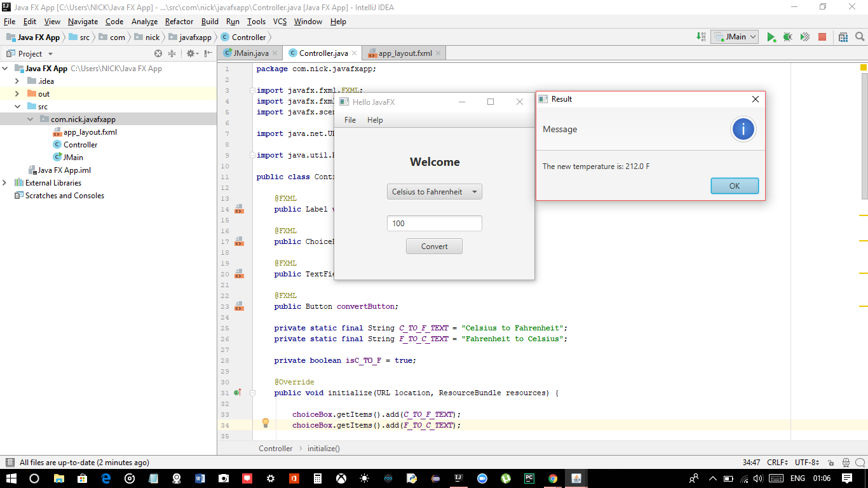Image resolution: width=868 pixels, height=488 pixels.
Task: Click the inspector hector icon in status bar
Action: pyautogui.click(x=846, y=463)
